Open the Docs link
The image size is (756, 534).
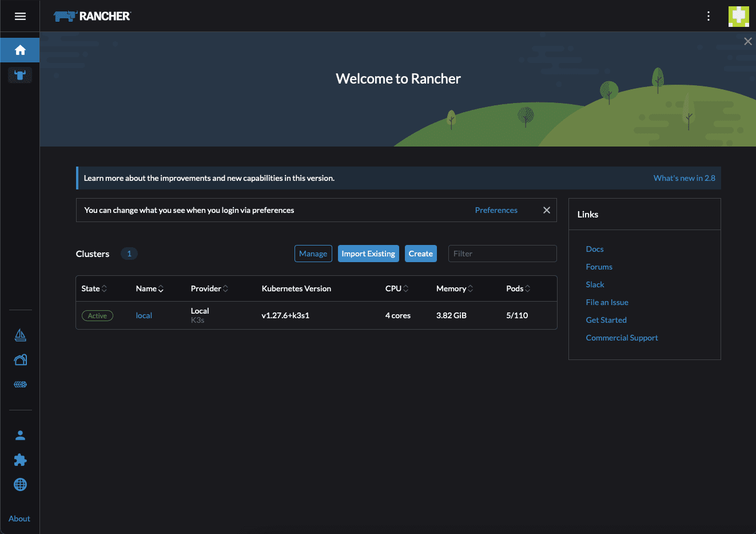[595, 249]
